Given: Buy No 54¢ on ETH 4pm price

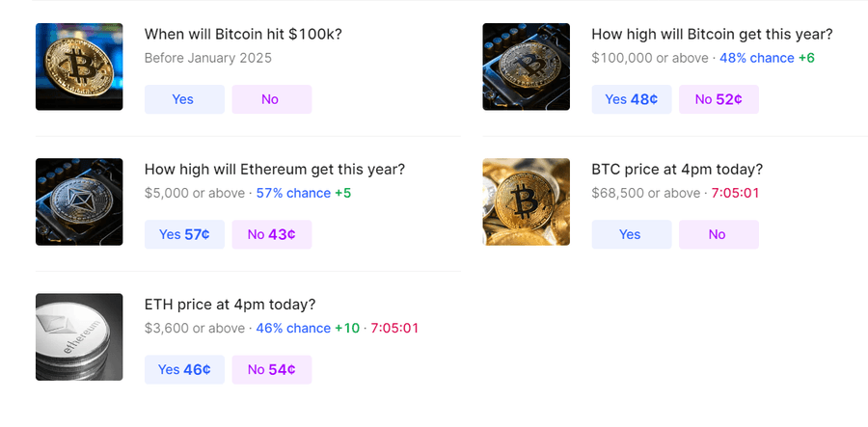Looking at the screenshot, I should pos(271,369).
